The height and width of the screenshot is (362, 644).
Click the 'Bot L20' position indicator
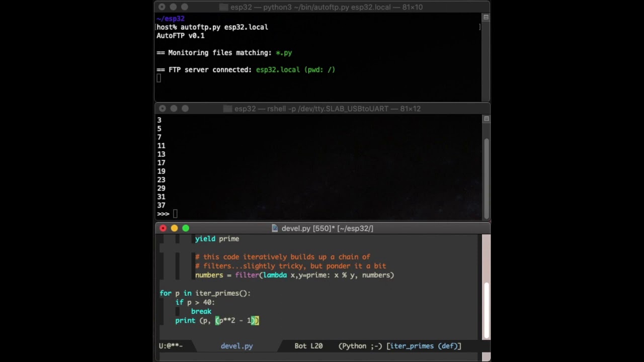pyautogui.click(x=308, y=346)
